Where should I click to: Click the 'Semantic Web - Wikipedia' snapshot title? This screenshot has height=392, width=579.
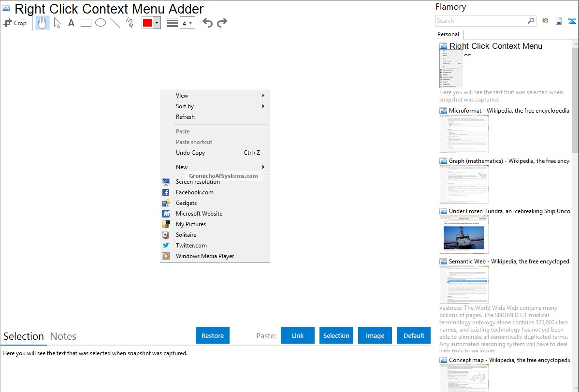coord(509,261)
